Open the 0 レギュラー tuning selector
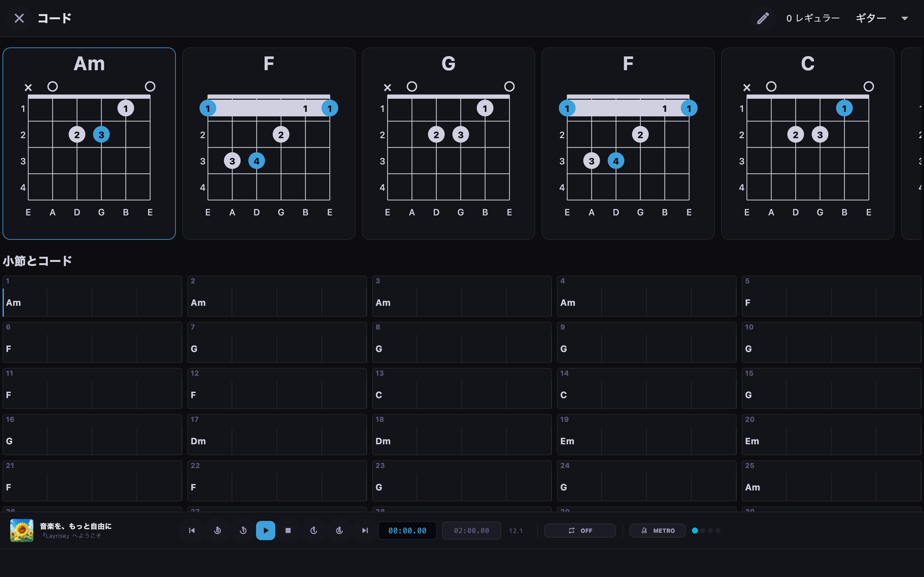This screenshot has width=924, height=577. pyautogui.click(x=813, y=18)
